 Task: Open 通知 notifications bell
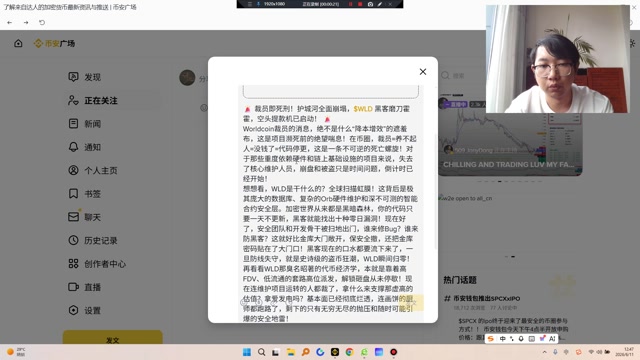pos(73,147)
